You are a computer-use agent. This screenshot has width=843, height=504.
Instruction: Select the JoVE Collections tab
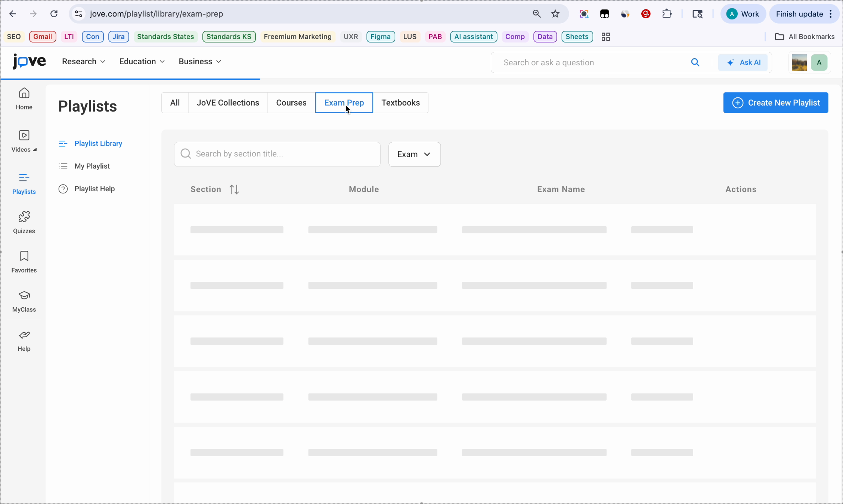228,103
